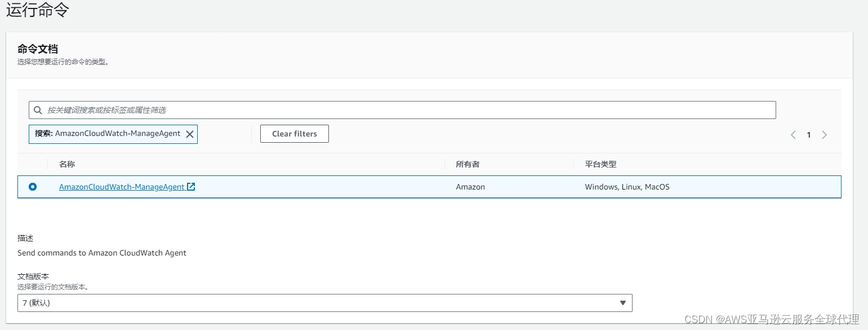This screenshot has height=330, width=868.
Task: Click the Clear filters button
Action: coord(295,134)
